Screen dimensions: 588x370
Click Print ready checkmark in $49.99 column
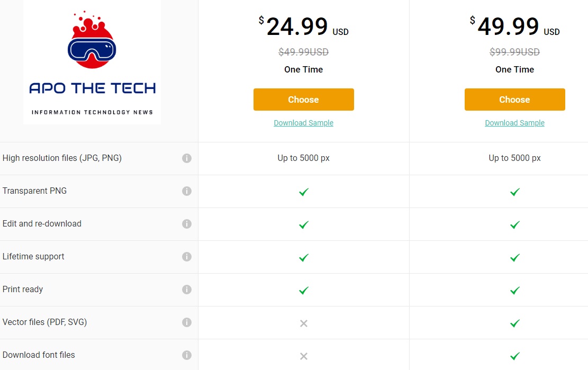coord(515,290)
